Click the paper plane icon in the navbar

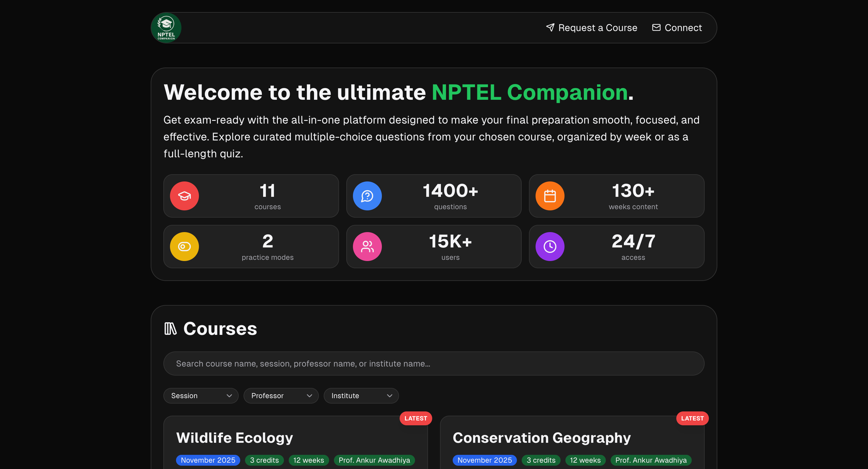pyautogui.click(x=550, y=27)
